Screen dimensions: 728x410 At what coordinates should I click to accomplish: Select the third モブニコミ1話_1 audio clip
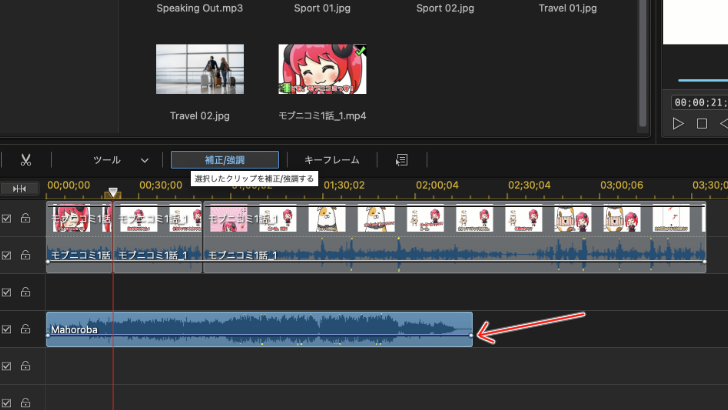(455, 254)
